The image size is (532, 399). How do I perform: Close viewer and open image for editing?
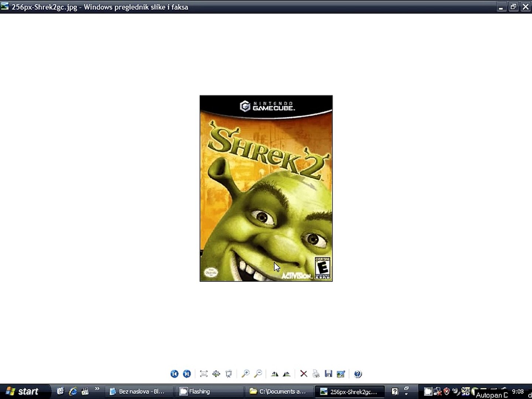point(341,374)
